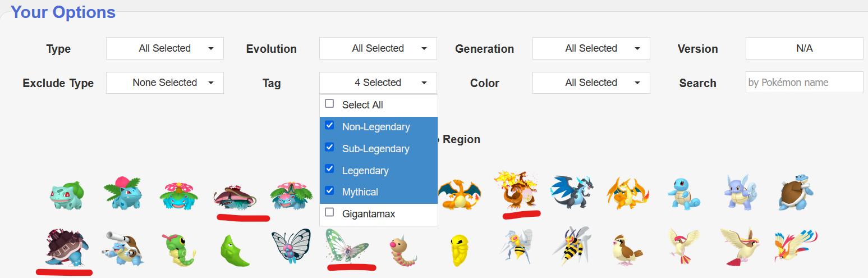Click the Version label text

tap(698, 49)
